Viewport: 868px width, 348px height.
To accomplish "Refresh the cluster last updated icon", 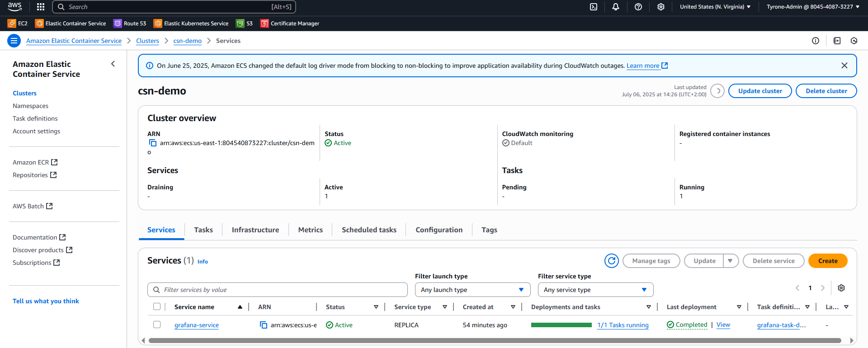I will click(717, 91).
